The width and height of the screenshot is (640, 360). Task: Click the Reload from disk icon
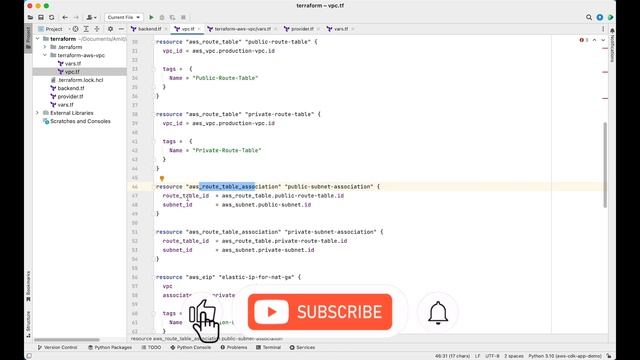51,18
